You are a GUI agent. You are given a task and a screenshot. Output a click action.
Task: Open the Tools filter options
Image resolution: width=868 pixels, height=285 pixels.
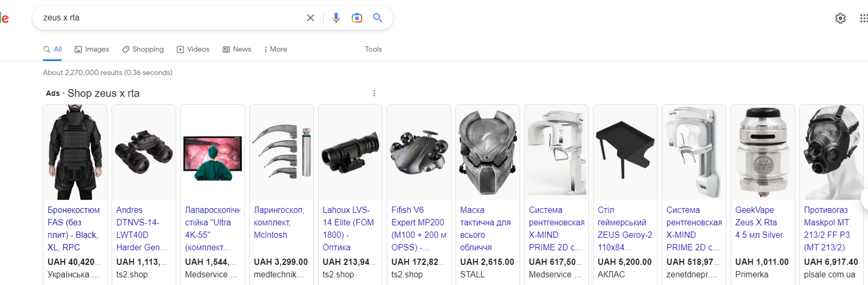(x=373, y=49)
